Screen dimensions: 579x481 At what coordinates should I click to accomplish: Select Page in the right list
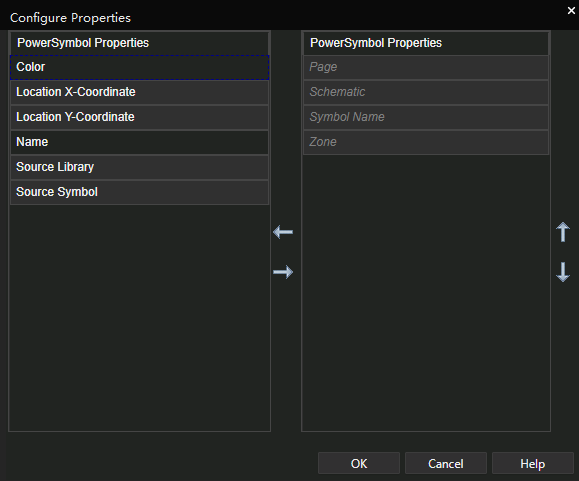click(426, 67)
